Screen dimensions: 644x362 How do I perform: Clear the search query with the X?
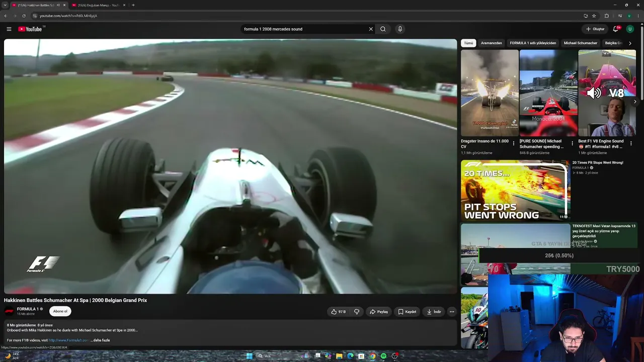tap(371, 29)
